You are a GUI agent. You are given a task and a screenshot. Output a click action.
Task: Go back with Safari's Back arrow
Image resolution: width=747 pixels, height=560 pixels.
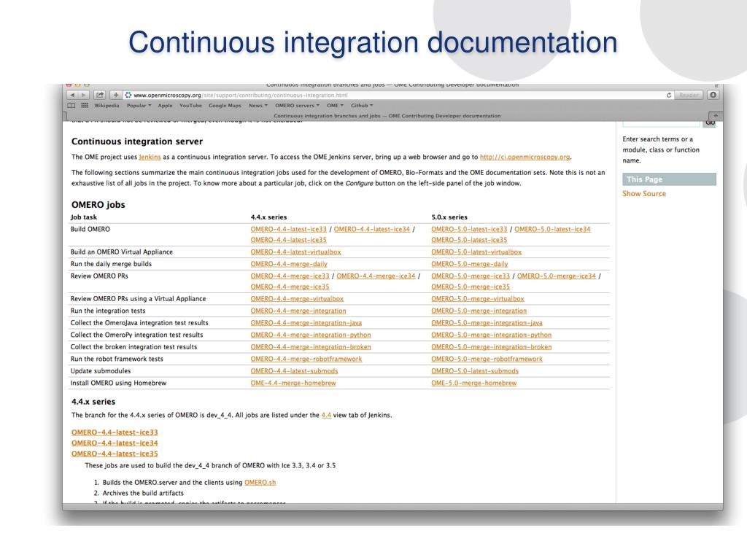(x=72, y=96)
